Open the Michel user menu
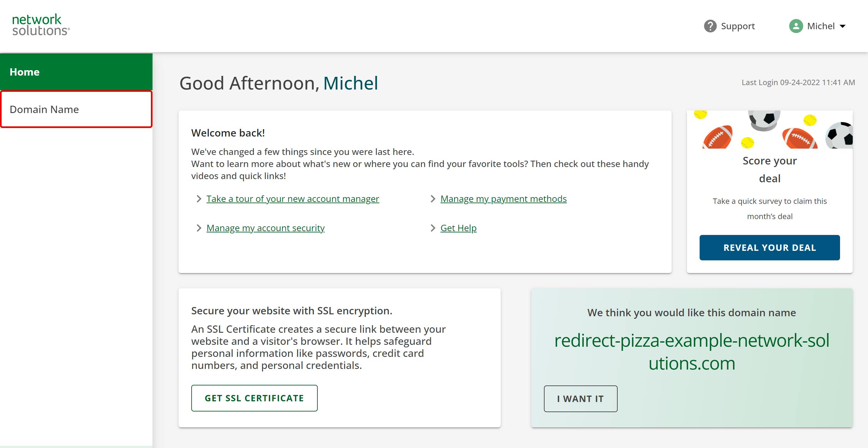 tap(820, 26)
